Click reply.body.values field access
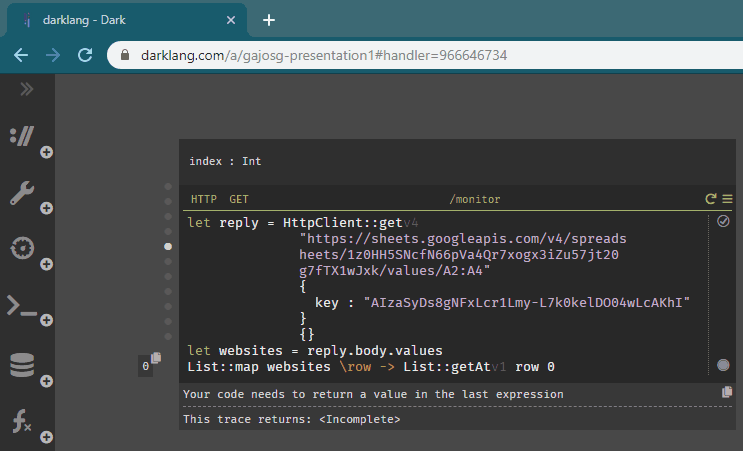The width and height of the screenshot is (743, 451). (x=374, y=351)
